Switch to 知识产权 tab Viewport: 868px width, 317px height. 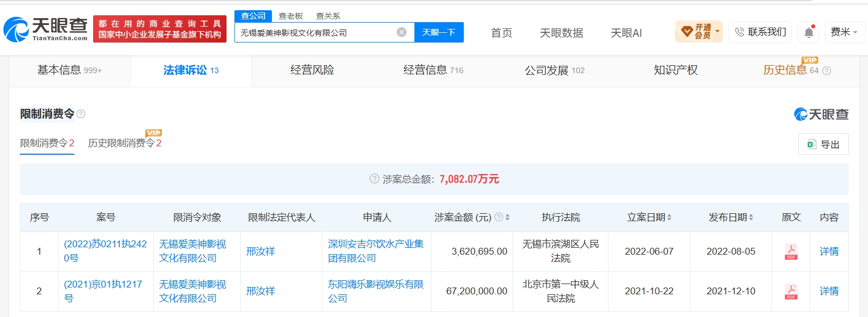(x=676, y=70)
